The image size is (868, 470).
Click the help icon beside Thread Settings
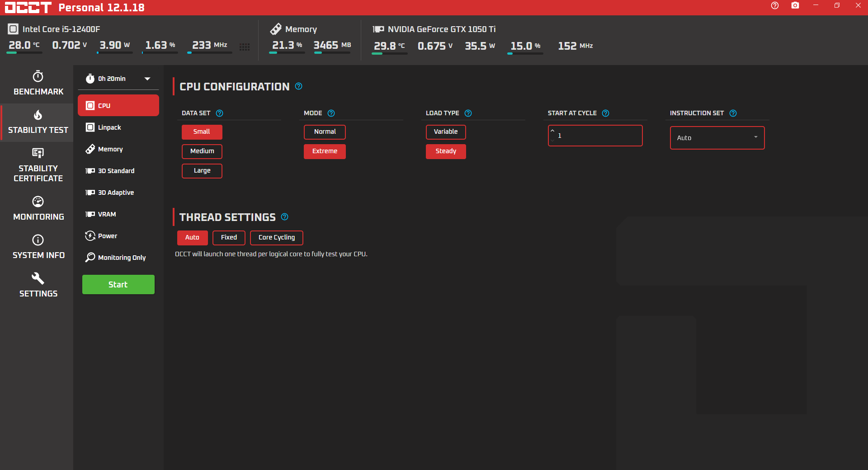click(285, 217)
